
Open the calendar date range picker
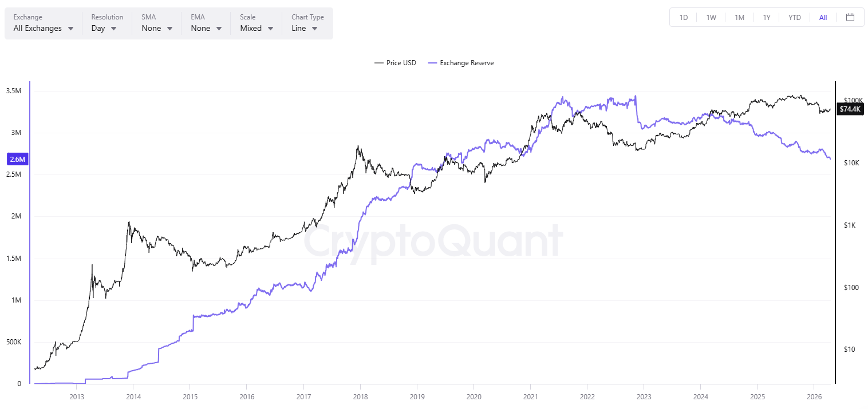(x=850, y=17)
